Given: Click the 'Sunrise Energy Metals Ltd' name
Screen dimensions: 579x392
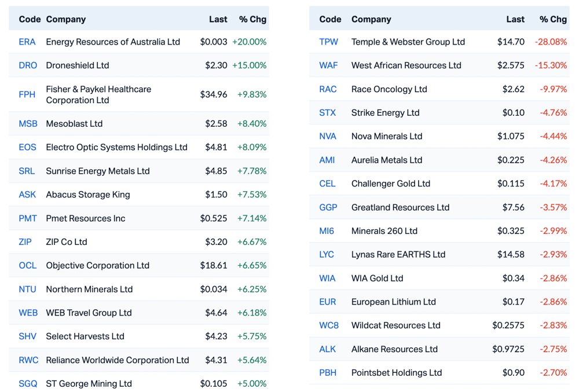Looking at the screenshot, I should (x=98, y=171).
